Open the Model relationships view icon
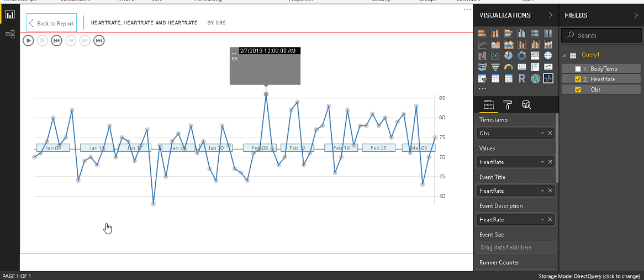 [10, 34]
